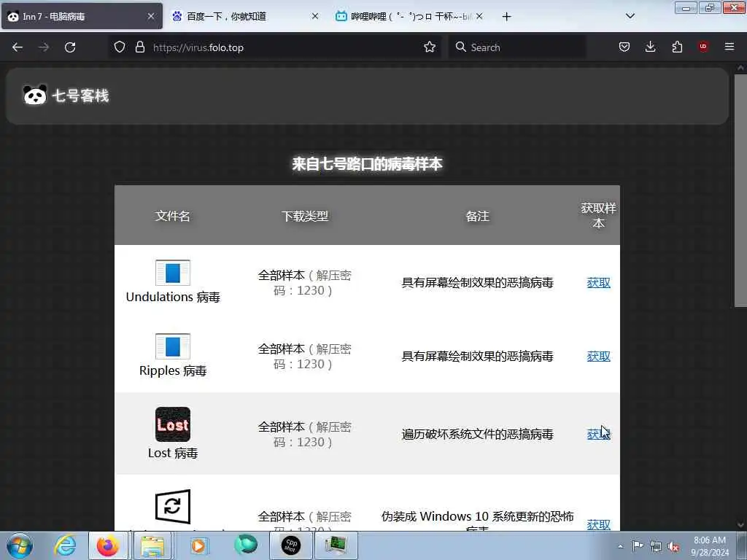The width and height of the screenshot is (747, 560).
Task: Close the Baidu tab
Action: [x=315, y=16]
